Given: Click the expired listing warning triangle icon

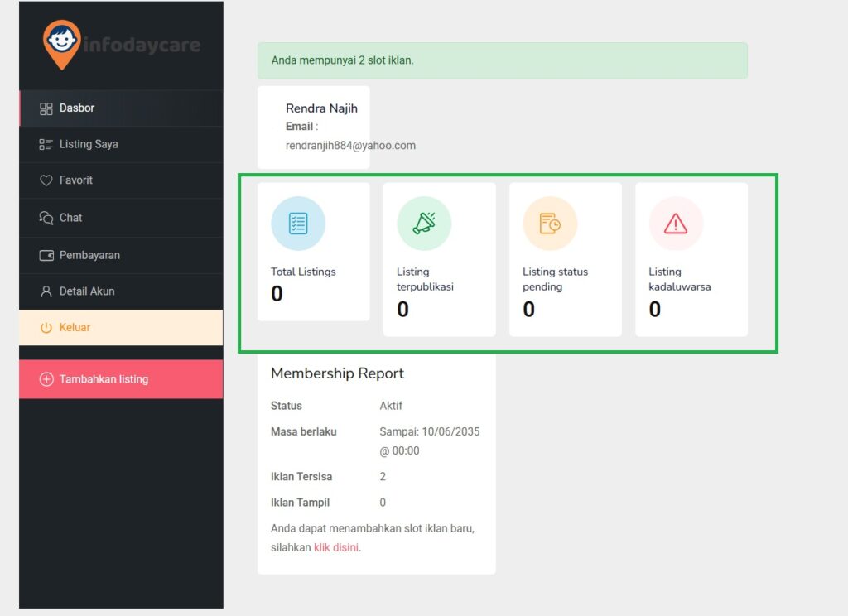Looking at the screenshot, I should tap(676, 224).
